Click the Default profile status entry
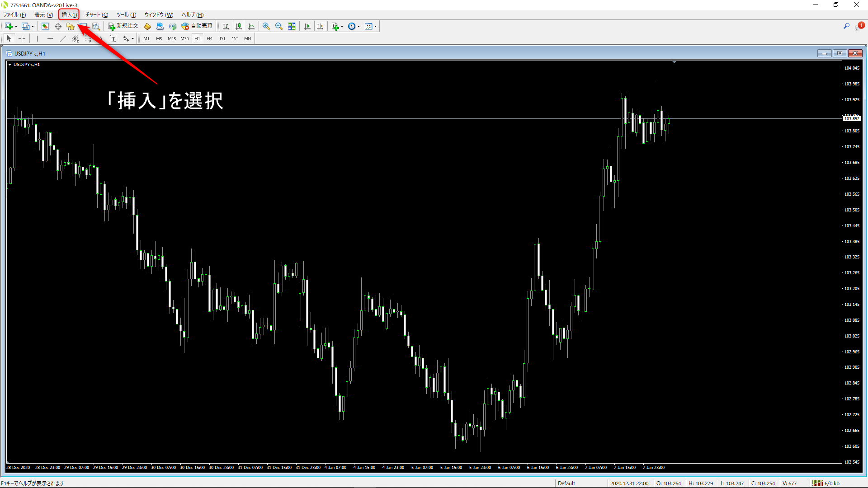868x488 pixels. click(x=566, y=483)
